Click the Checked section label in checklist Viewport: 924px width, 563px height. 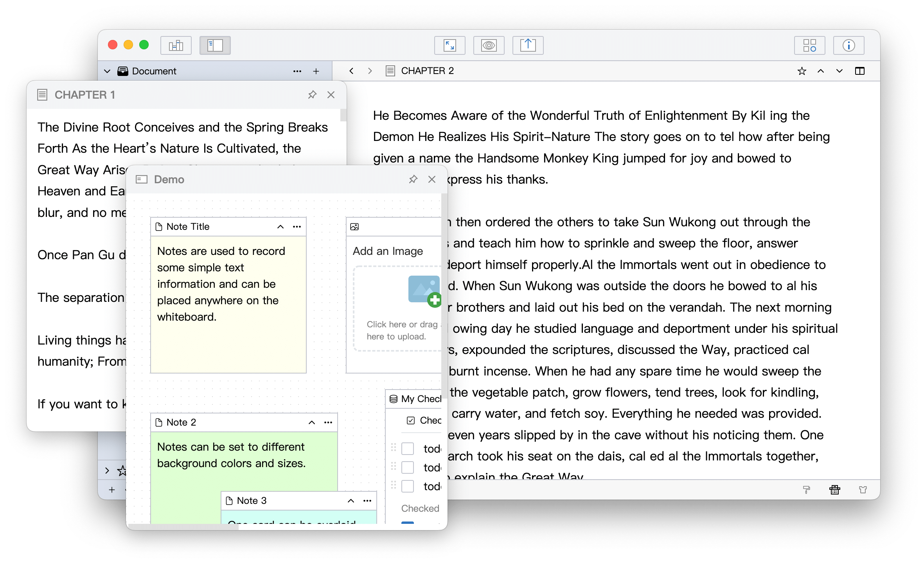coord(420,508)
